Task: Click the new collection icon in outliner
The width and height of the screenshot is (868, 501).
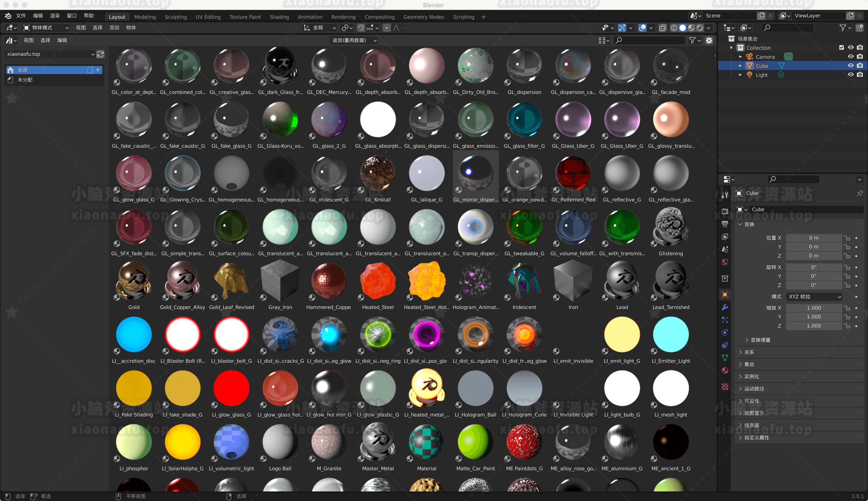Action: pyautogui.click(x=859, y=28)
